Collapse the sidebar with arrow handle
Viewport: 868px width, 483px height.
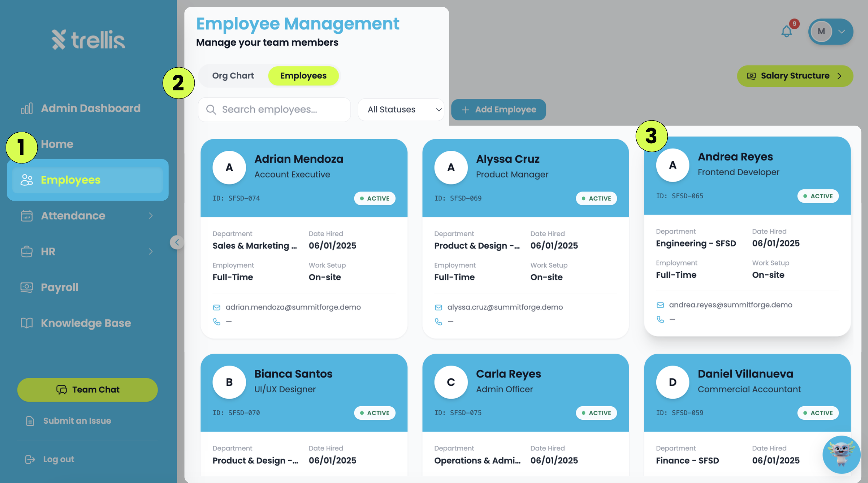tap(176, 243)
